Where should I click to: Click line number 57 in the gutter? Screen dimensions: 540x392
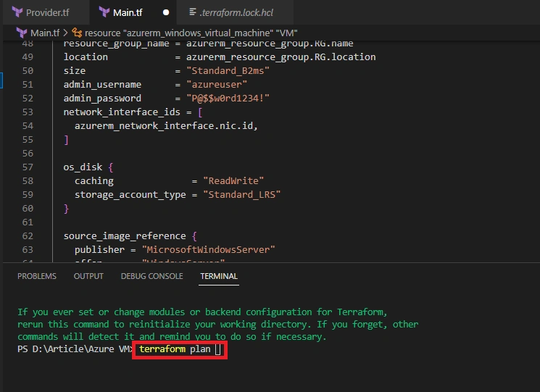28,167
